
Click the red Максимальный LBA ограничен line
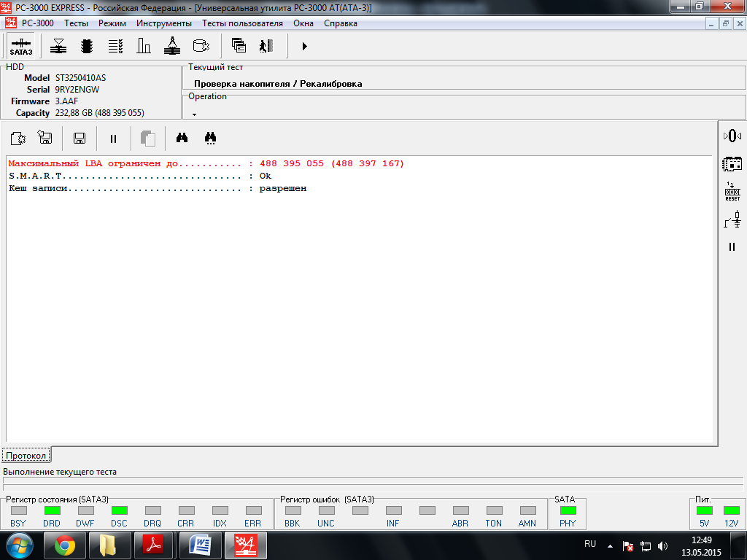click(x=206, y=163)
